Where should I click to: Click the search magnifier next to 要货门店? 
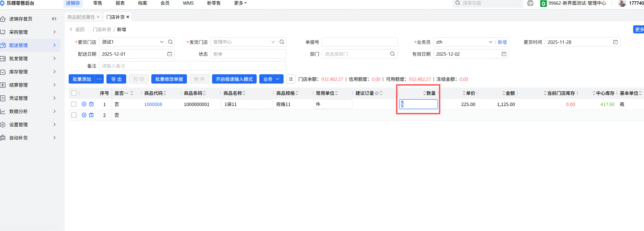pyautogui.click(x=171, y=42)
